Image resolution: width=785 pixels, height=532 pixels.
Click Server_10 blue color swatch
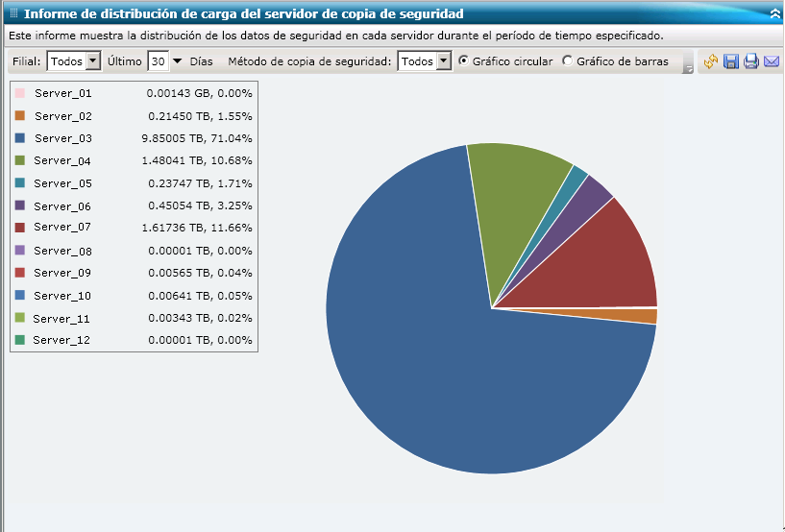click(20, 295)
